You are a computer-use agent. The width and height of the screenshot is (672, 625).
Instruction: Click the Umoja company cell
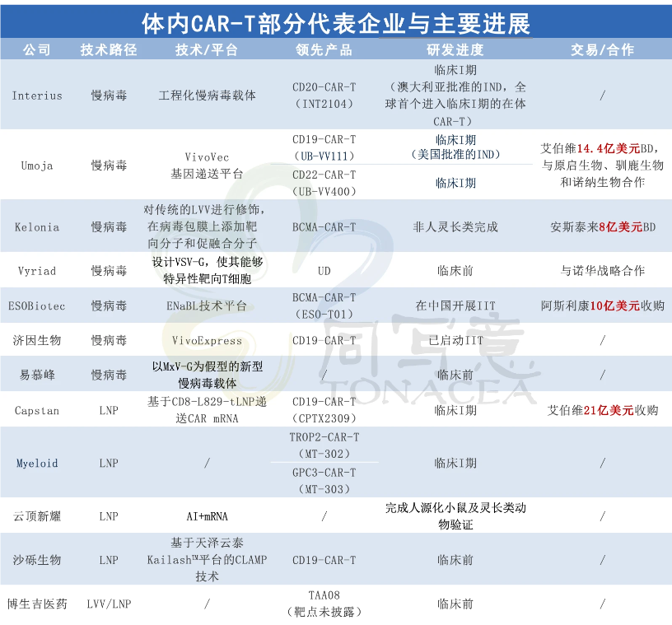[37, 166]
